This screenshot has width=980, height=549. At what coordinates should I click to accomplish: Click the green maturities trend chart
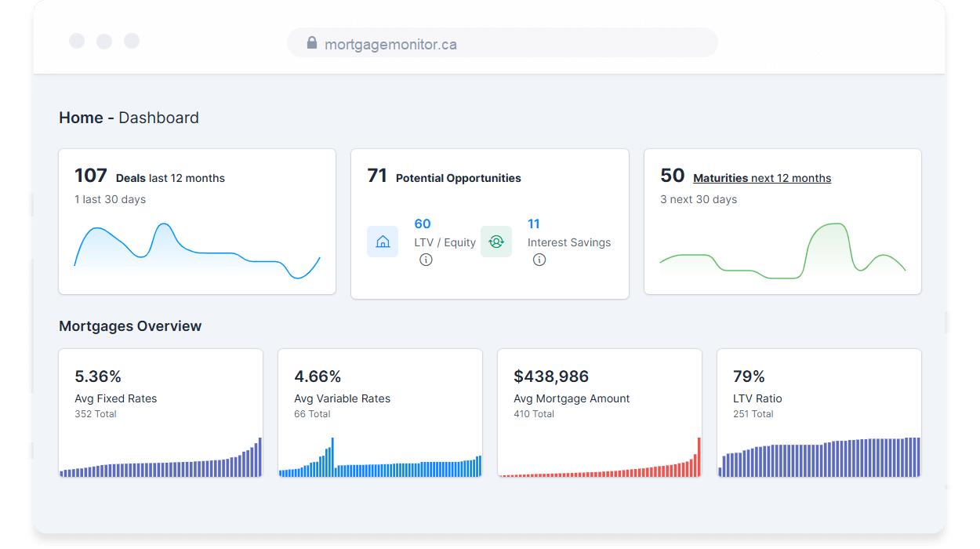pos(782,251)
